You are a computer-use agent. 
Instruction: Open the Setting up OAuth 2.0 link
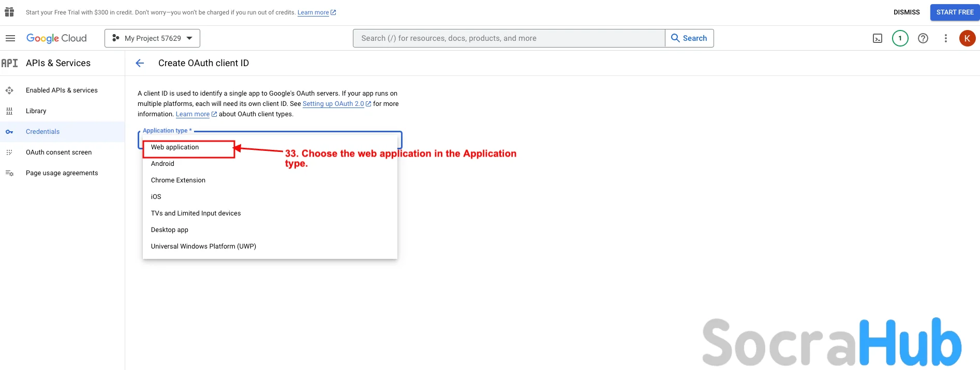click(333, 104)
